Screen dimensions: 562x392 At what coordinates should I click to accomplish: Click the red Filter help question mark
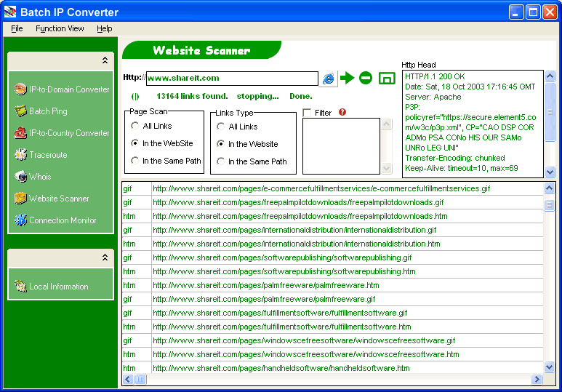click(342, 112)
